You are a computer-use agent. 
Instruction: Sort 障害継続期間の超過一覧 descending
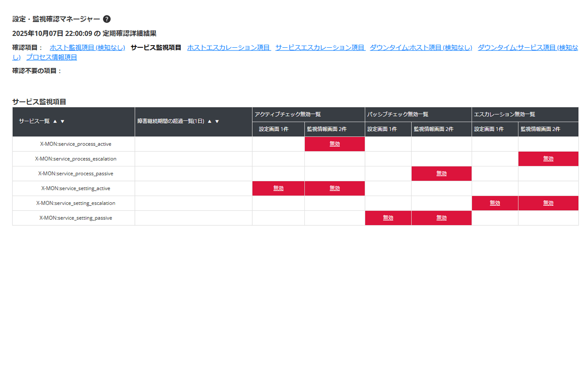pos(216,121)
